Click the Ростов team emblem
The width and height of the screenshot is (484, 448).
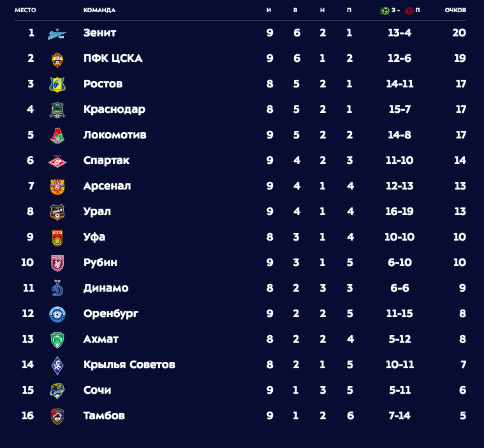(x=57, y=84)
